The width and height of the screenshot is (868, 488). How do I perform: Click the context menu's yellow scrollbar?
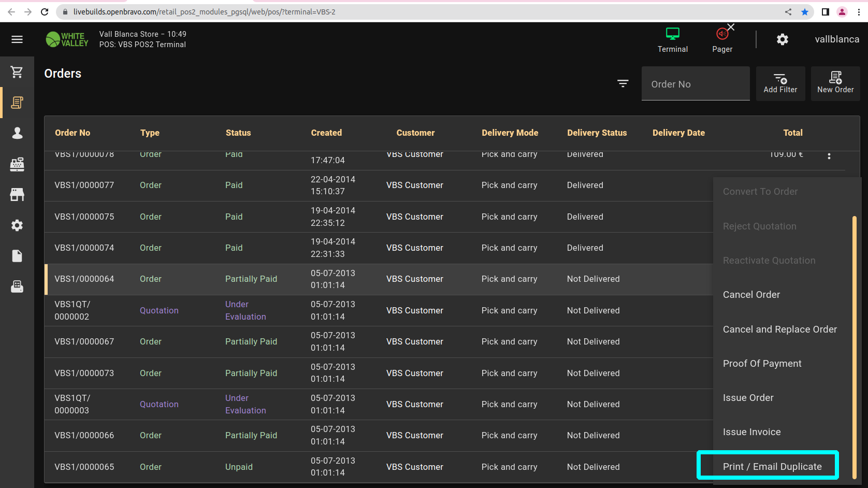tap(854, 347)
